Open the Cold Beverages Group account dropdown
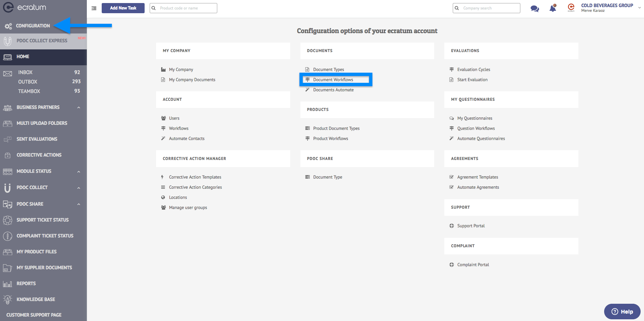This screenshot has width=644, height=321. point(639,8)
